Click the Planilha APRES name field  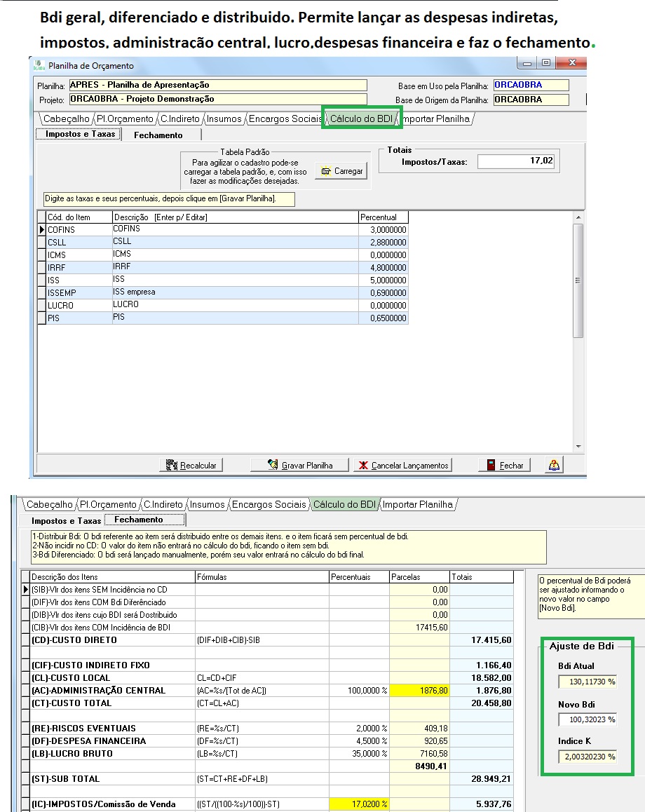(217, 86)
